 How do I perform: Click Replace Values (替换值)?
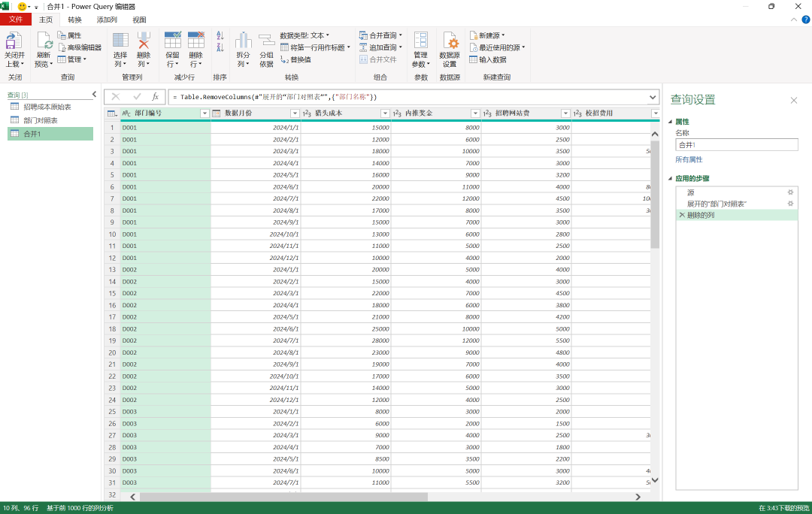[295, 59]
